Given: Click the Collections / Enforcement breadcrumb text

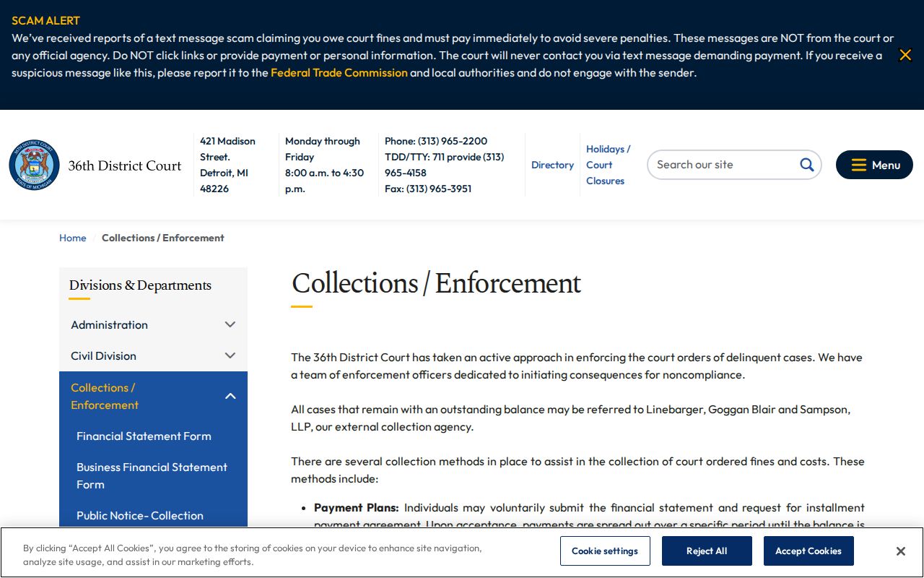Looking at the screenshot, I should [x=163, y=238].
